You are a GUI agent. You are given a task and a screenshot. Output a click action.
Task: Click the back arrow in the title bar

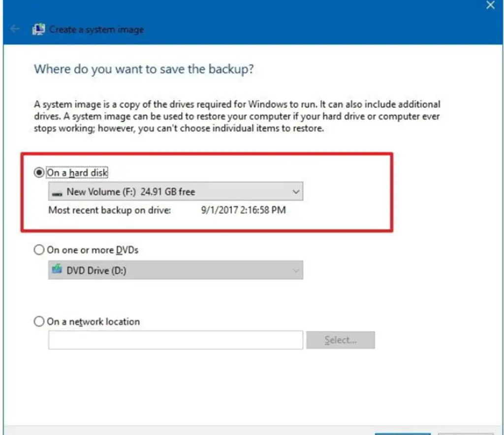point(15,29)
